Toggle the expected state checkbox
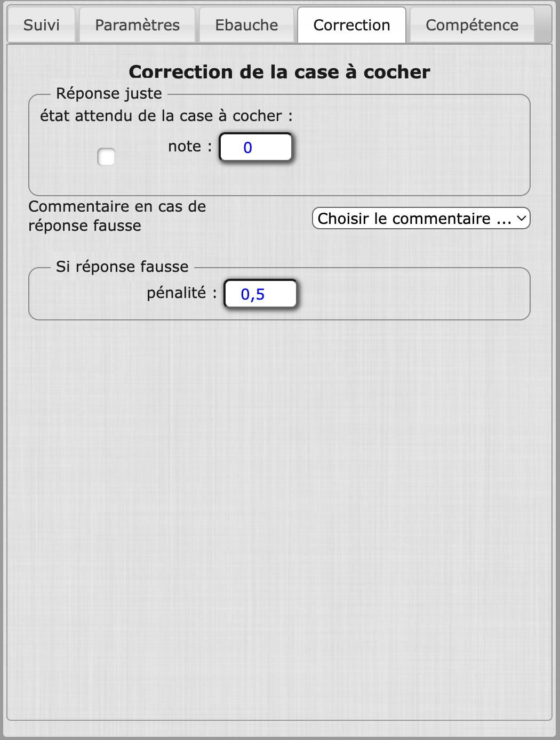 (x=106, y=157)
